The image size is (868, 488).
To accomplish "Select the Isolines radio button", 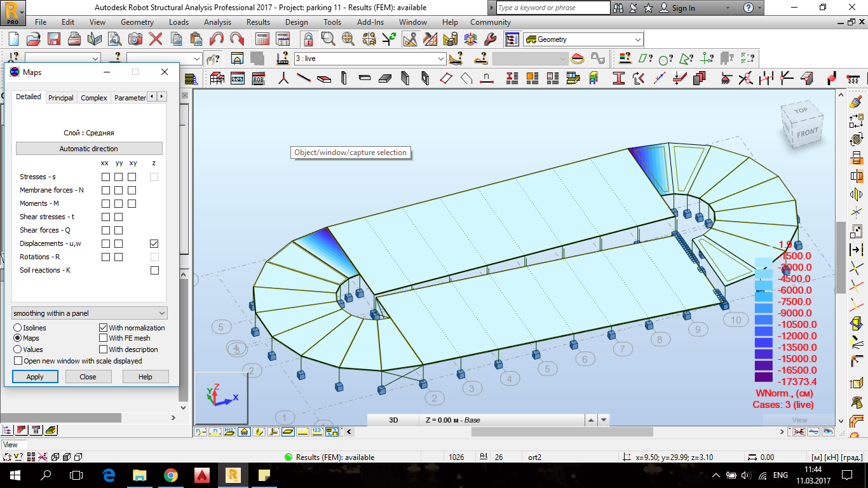I will point(18,328).
